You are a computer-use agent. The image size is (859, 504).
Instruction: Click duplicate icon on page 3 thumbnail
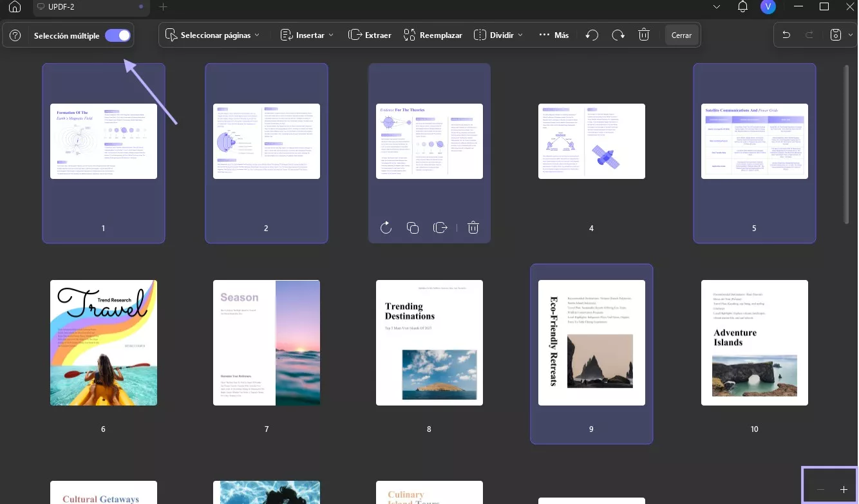coord(413,228)
